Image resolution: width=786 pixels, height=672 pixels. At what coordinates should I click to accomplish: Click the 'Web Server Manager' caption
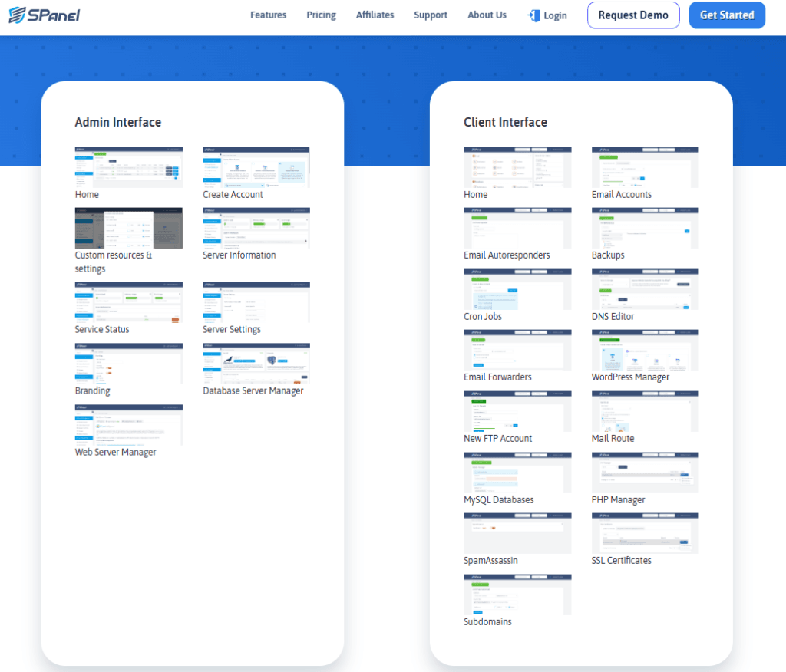[x=115, y=452]
